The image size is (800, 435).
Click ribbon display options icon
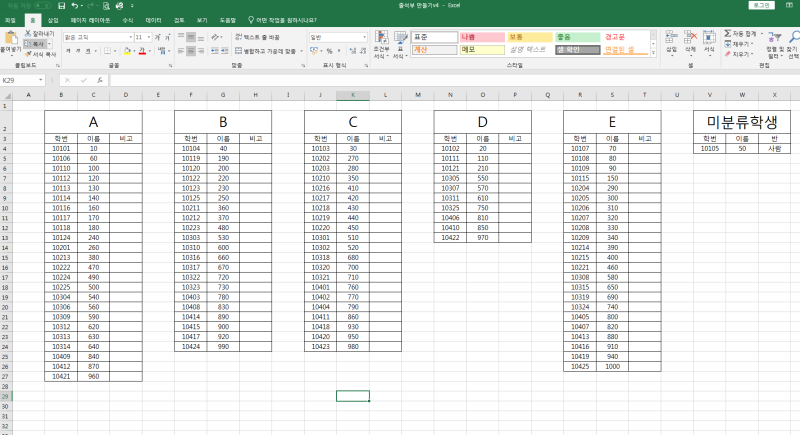click(789, 5)
